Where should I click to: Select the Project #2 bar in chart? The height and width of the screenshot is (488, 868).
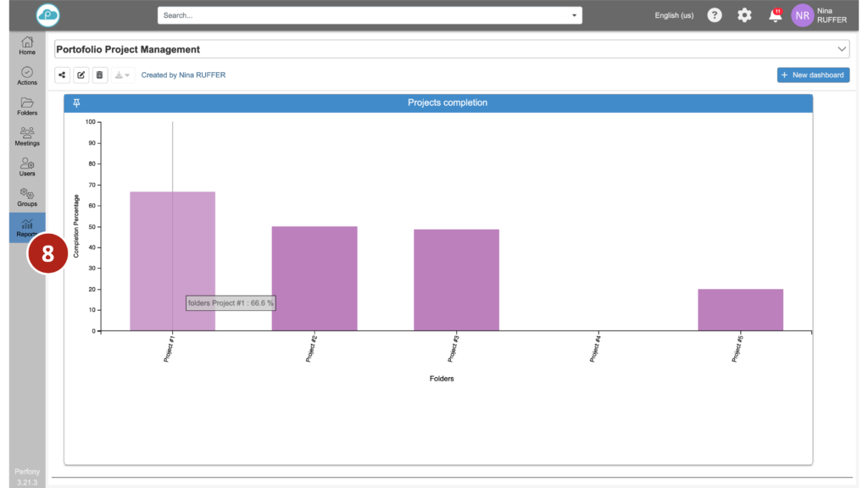tap(314, 278)
